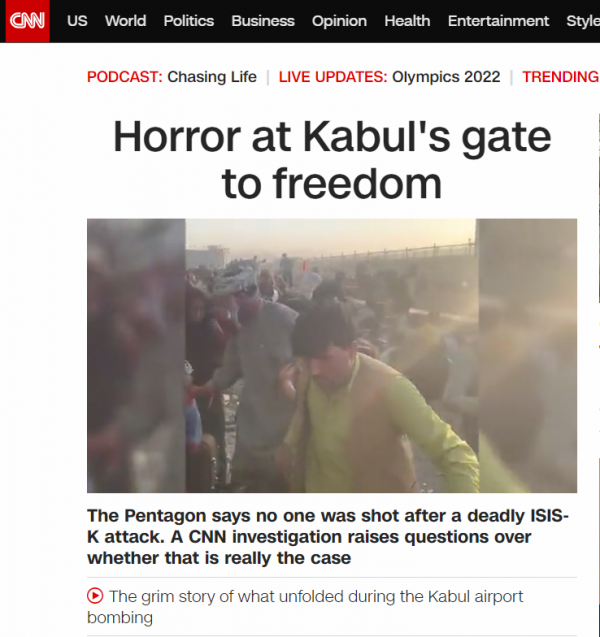Open the Opinion section

(x=339, y=21)
